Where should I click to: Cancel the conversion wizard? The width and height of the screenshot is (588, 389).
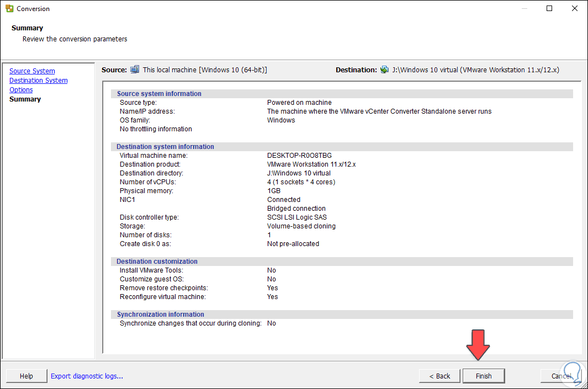coord(561,376)
